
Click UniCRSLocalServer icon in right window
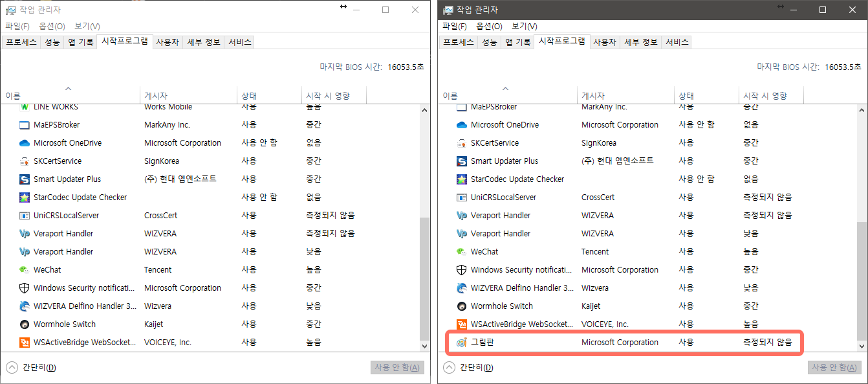click(462, 198)
